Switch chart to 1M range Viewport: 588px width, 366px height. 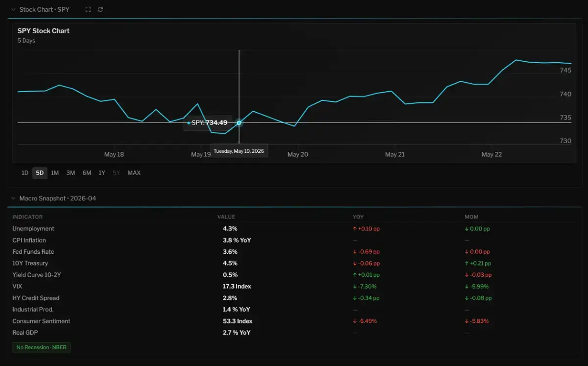click(55, 173)
